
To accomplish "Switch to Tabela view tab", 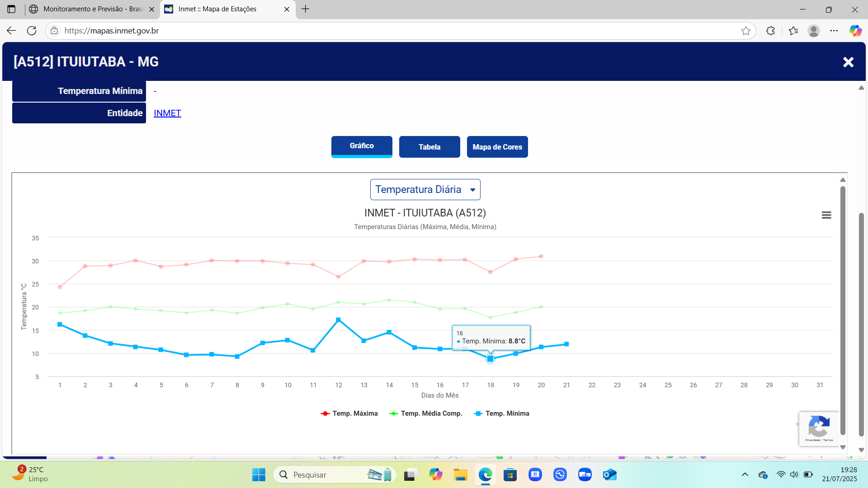I will (x=429, y=147).
